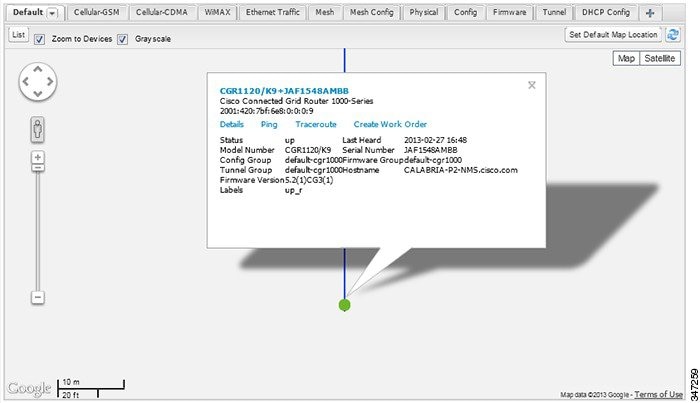Screen dimensions: 700x403
Task: Open the Mesh Config tab
Action: point(371,12)
